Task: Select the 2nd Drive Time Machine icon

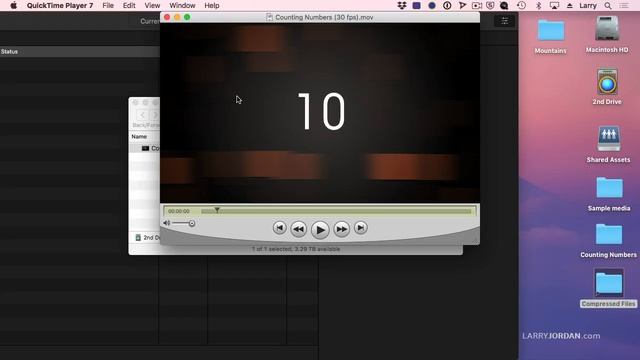Action: click(x=607, y=82)
